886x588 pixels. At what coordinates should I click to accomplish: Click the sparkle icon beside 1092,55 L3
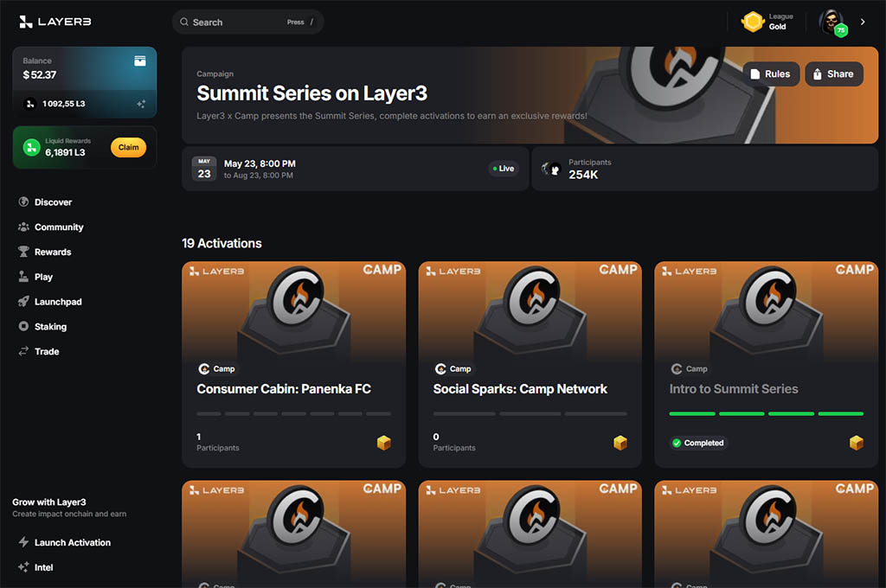pos(141,104)
